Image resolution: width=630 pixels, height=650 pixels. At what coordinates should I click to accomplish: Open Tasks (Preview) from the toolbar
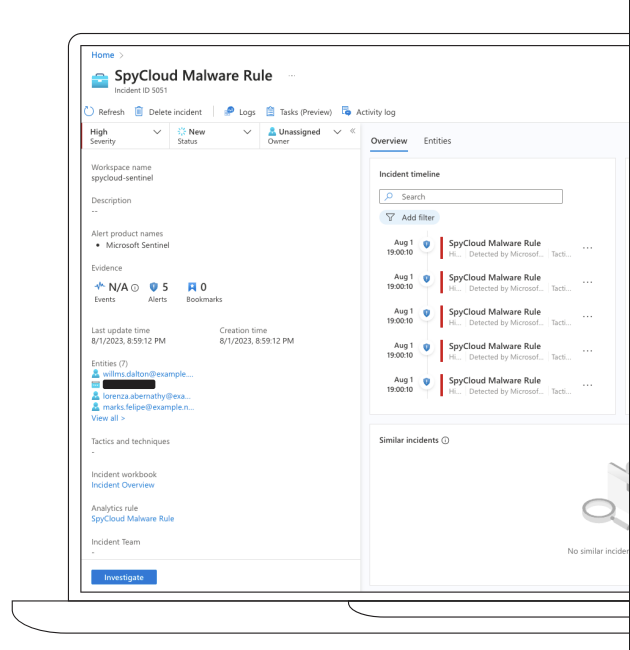(299, 112)
